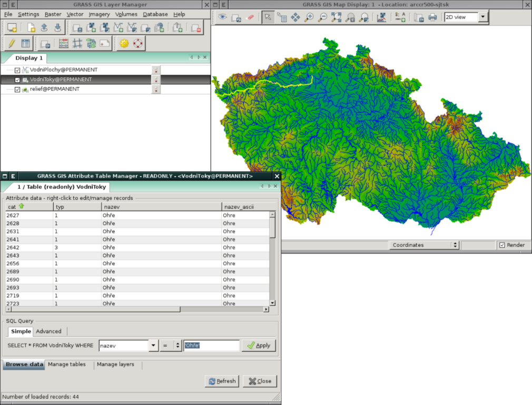Click the nazev_ascii column header
The width and height of the screenshot is (532, 405).
pyautogui.click(x=249, y=207)
